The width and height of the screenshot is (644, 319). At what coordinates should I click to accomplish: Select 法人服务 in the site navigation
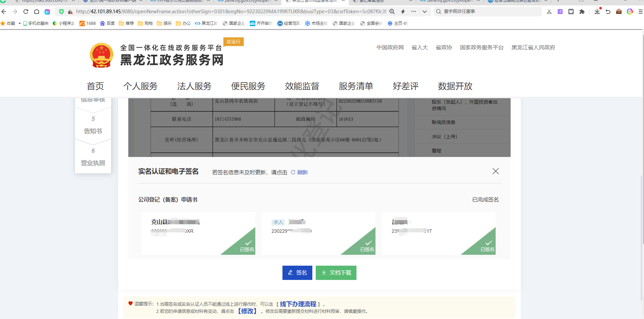click(x=195, y=86)
